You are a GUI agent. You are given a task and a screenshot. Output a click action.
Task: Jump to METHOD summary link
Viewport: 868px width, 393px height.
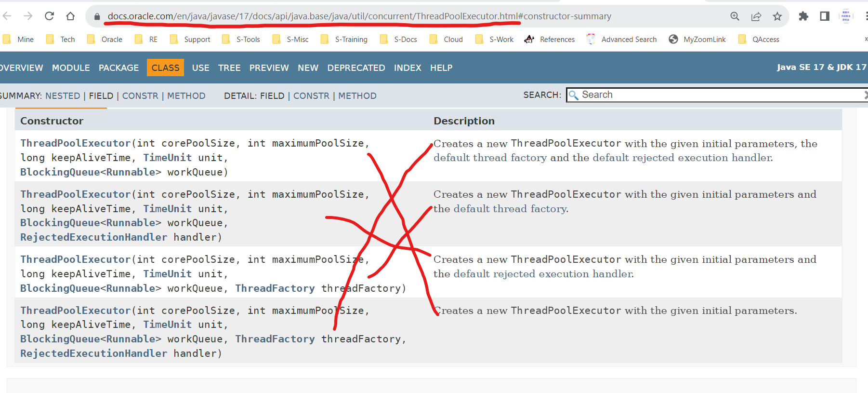(186, 96)
